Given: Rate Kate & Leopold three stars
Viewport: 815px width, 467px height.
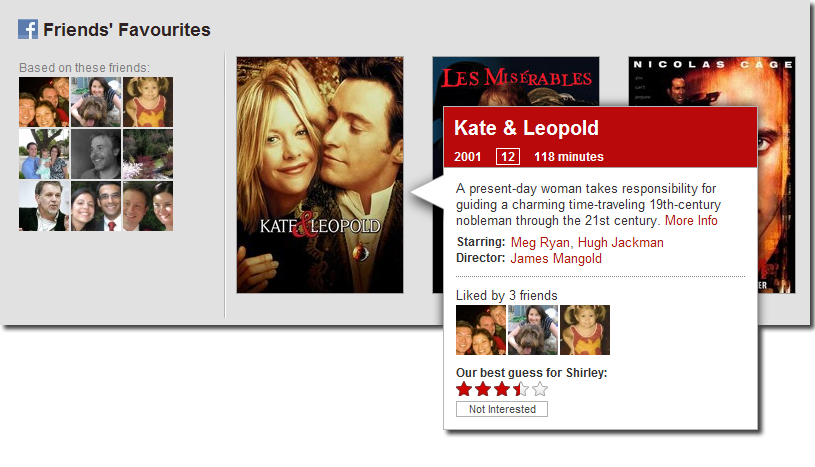Looking at the screenshot, I should coord(502,388).
